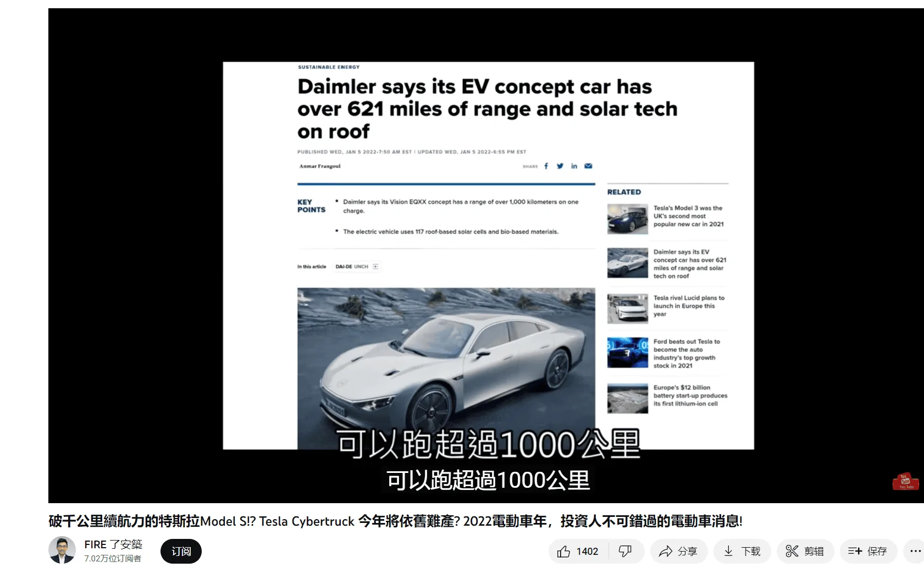Share the video via 分享 button
This screenshot has width=924, height=573.
pyautogui.click(x=679, y=552)
